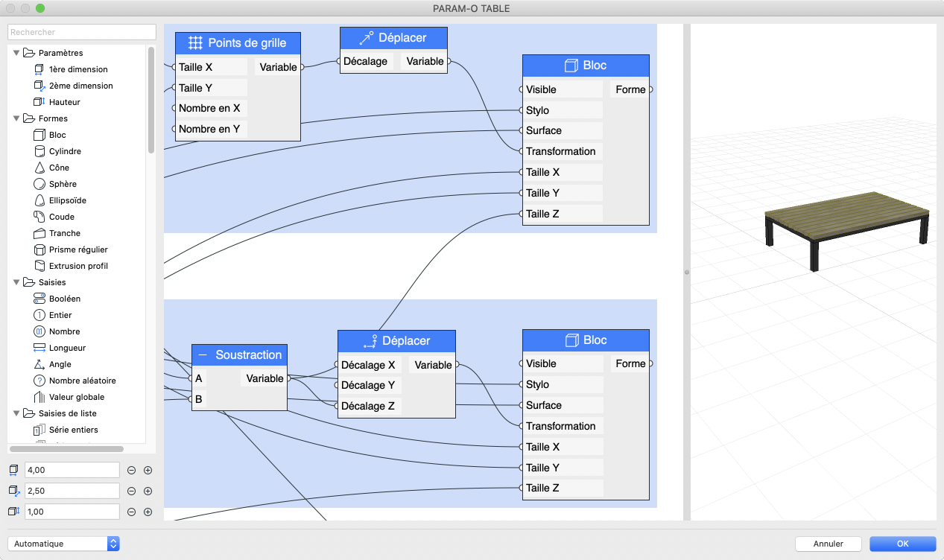Select the Sphère shape node
Viewport: 944px width, 560px height.
59,184
